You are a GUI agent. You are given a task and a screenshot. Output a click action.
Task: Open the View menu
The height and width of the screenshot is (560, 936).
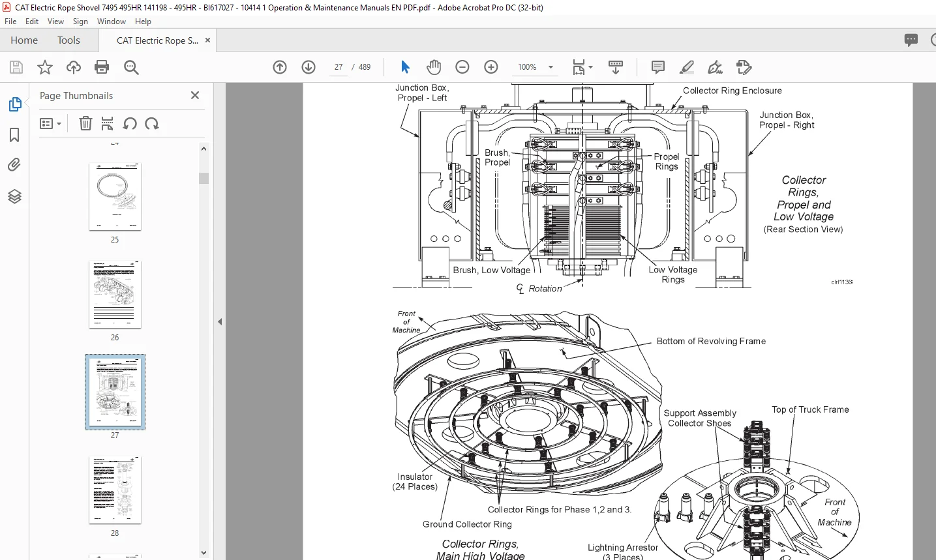(56, 22)
